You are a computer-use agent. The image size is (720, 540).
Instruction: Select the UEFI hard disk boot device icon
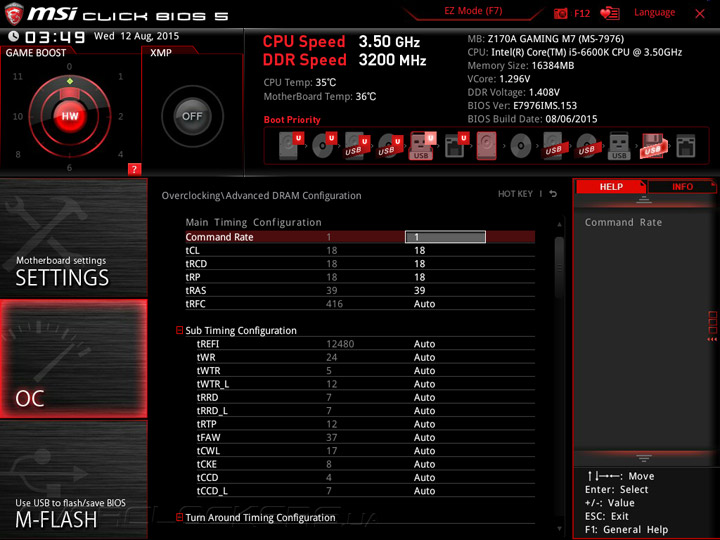[291, 145]
